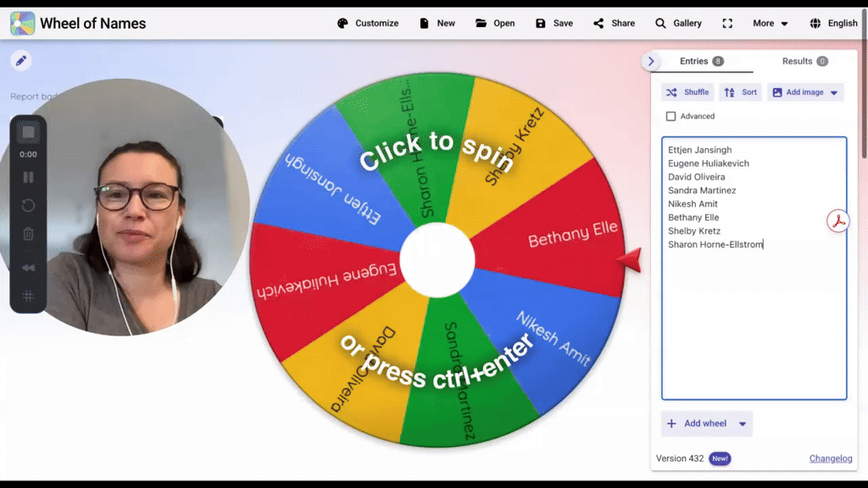Click the Wheel of Names logo icon
This screenshot has height=488, width=868.
point(23,23)
